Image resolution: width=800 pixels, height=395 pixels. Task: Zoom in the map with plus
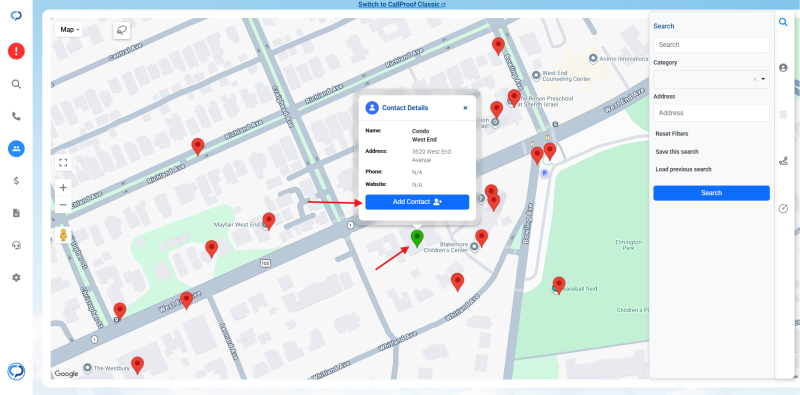(x=63, y=187)
